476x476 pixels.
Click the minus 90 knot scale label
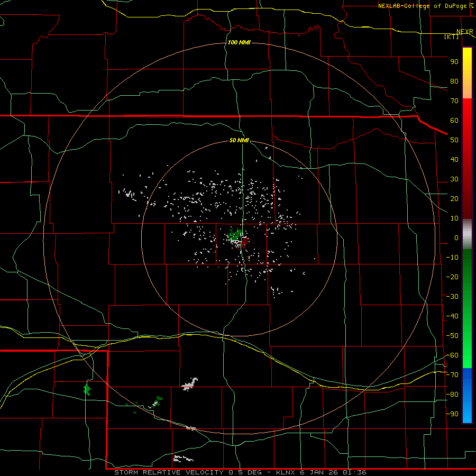click(452, 414)
